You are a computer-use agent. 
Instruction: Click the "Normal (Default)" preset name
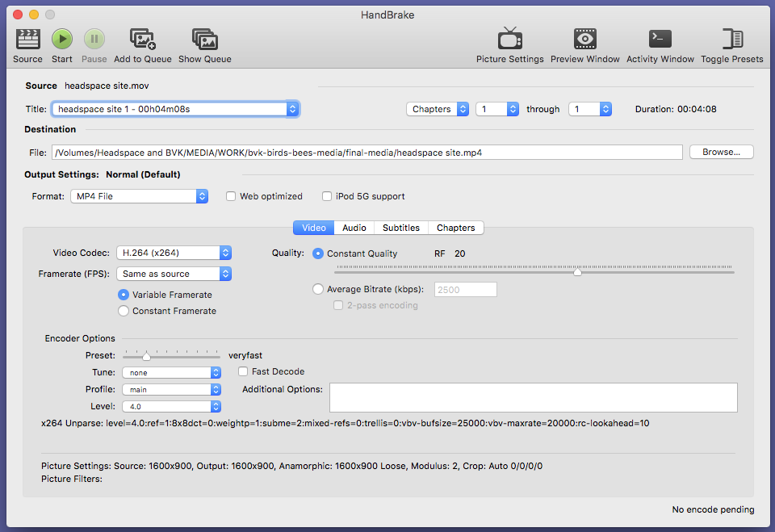point(143,174)
